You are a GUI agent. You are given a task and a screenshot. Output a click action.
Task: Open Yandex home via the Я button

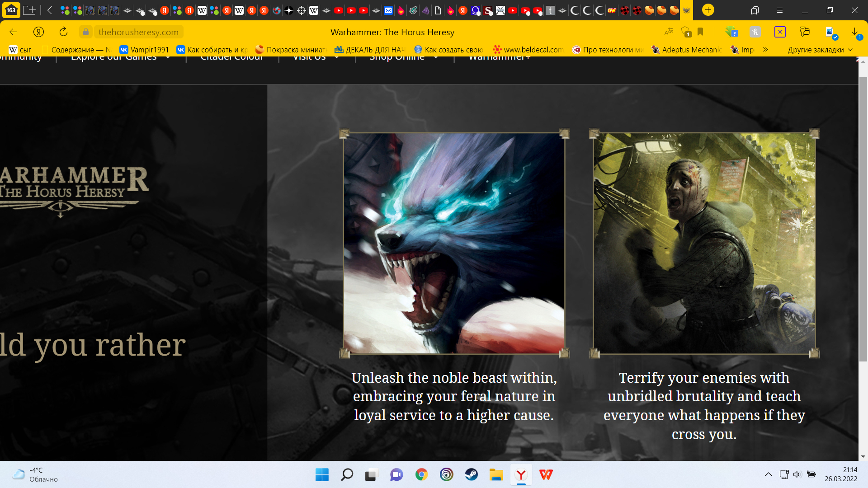(38, 32)
